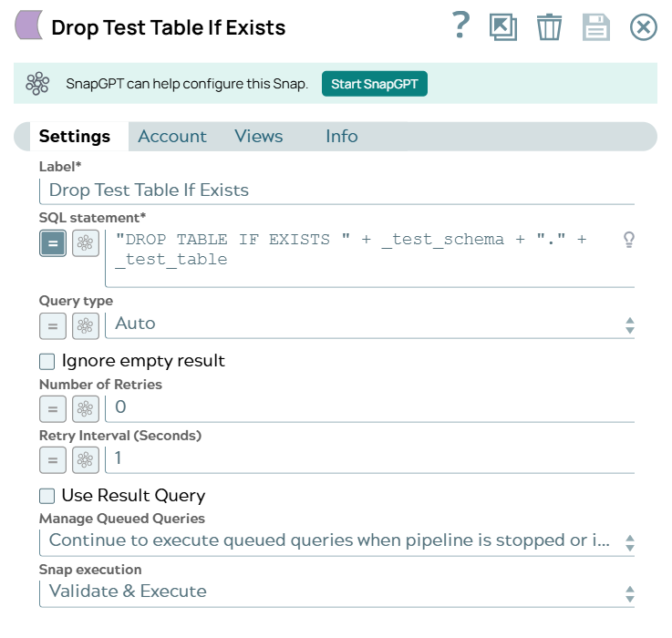Screen dimensions: 672x638
Task: Toggle expression button for Retry Interval
Action: point(53,460)
